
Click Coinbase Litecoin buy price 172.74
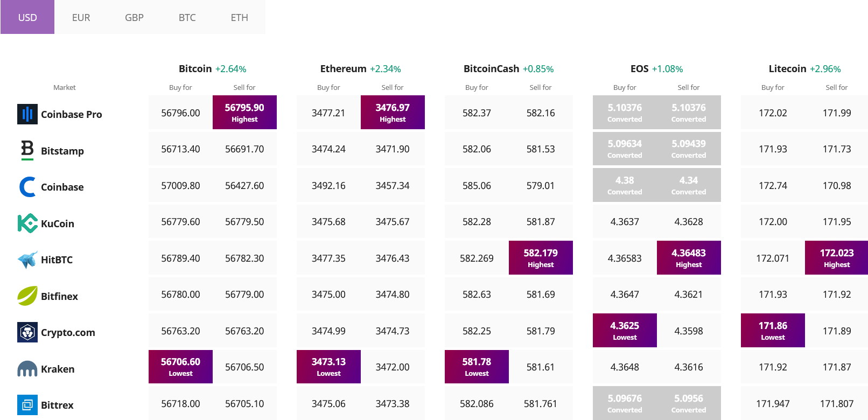(x=773, y=185)
